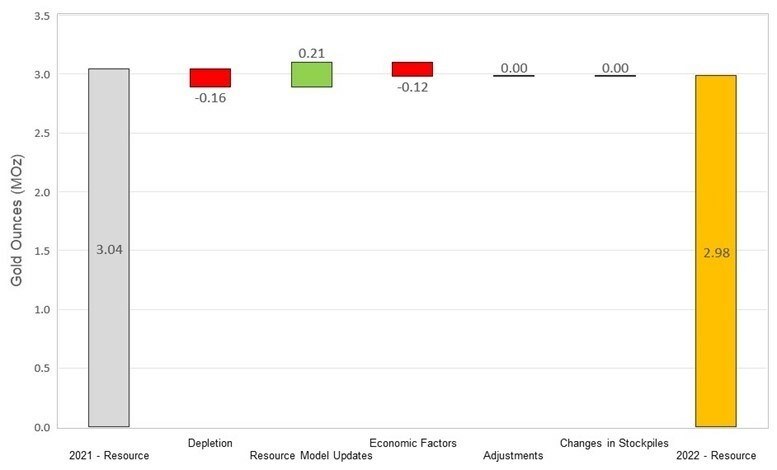The width and height of the screenshot is (777, 470).
Task: Click the 0.00 label above Adjustments
Action: (513, 67)
